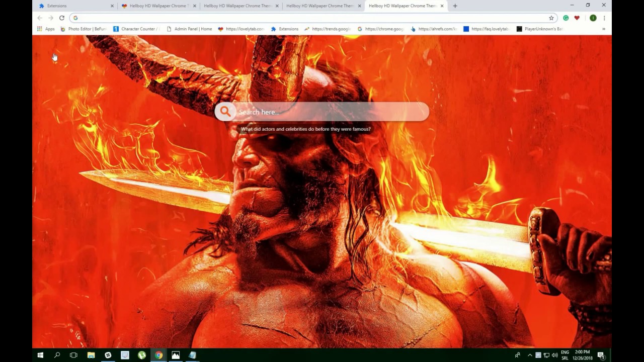Open the green profile avatar
644x362 pixels.
click(x=593, y=18)
